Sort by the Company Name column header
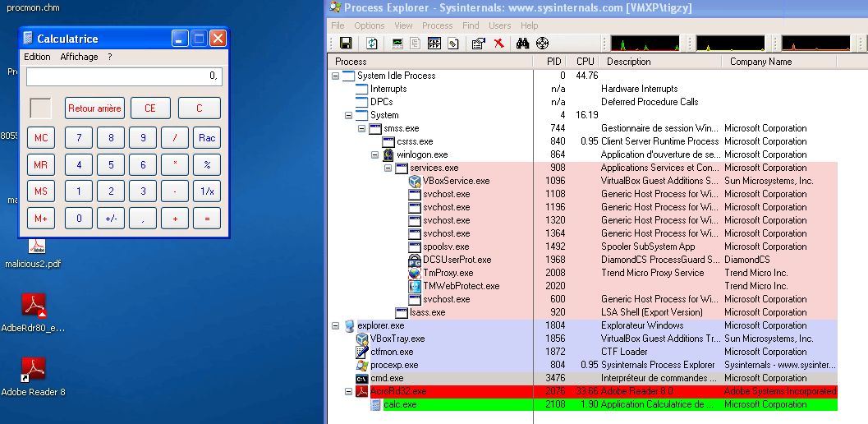This screenshot has height=424, width=868. point(779,62)
